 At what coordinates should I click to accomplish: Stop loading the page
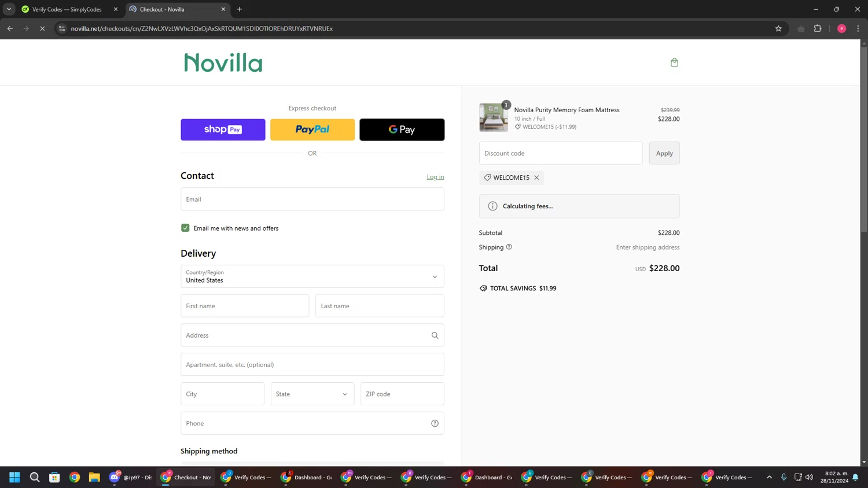click(42, 28)
